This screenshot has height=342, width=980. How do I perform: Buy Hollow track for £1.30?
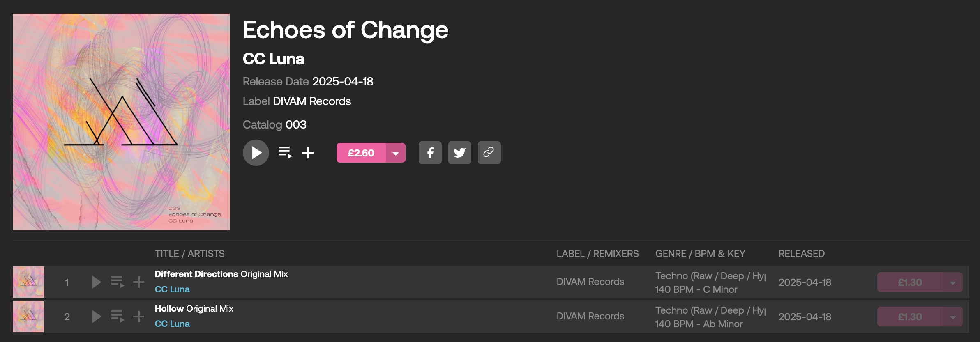[910, 317]
